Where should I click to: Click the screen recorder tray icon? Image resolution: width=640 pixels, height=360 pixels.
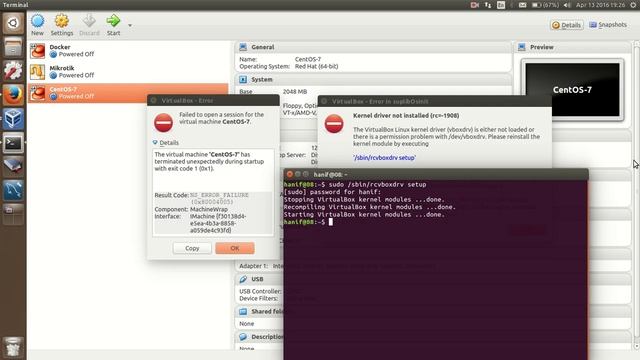click(474, 5)
